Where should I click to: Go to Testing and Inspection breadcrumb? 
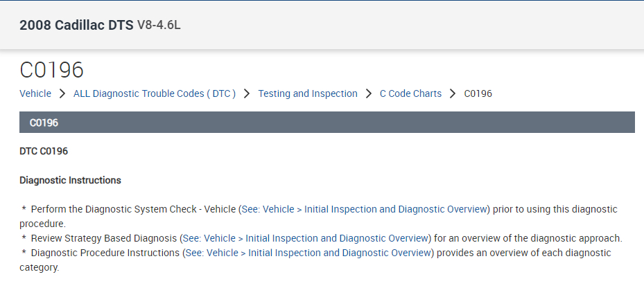[x=308, y=93]
